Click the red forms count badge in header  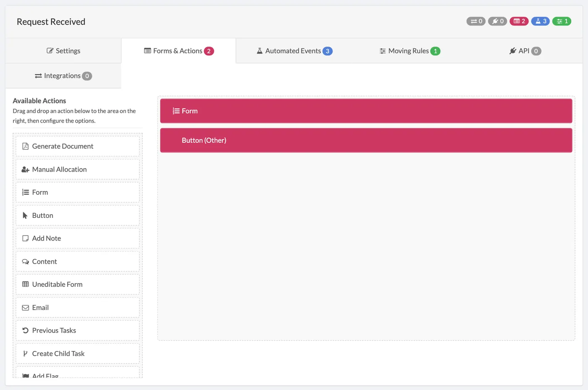pos(519,21)
